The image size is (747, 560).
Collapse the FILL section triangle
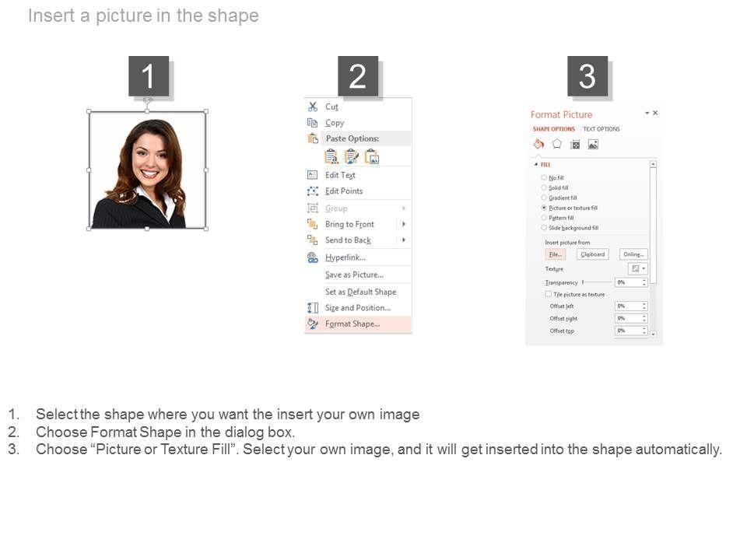[x=536, y=164]
